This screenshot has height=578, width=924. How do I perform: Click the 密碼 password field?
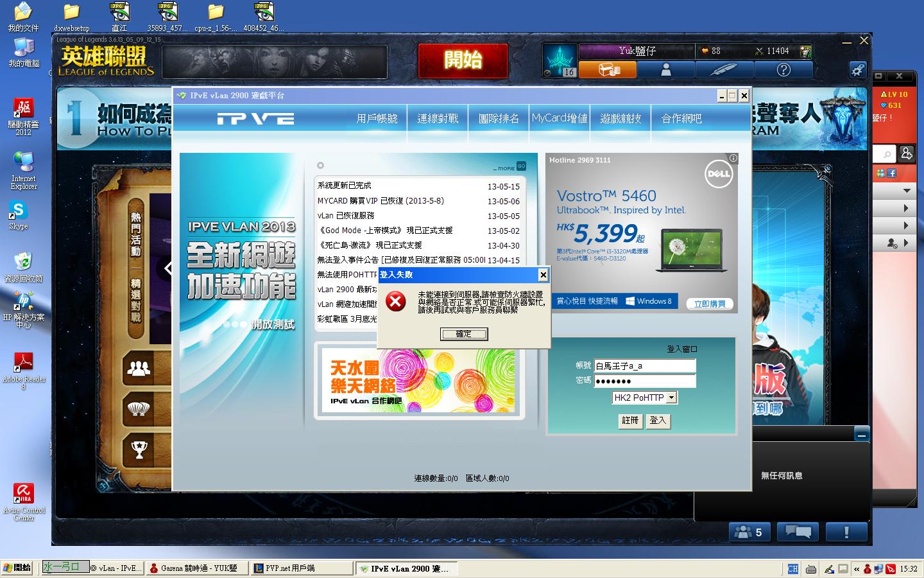click(x=645, y=381)
